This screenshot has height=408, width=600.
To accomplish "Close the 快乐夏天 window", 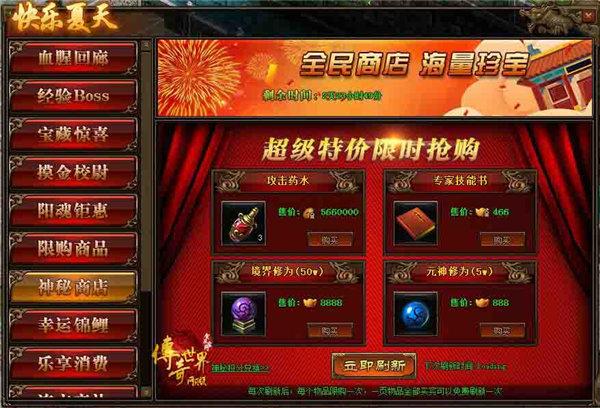I will pos(587,16).
